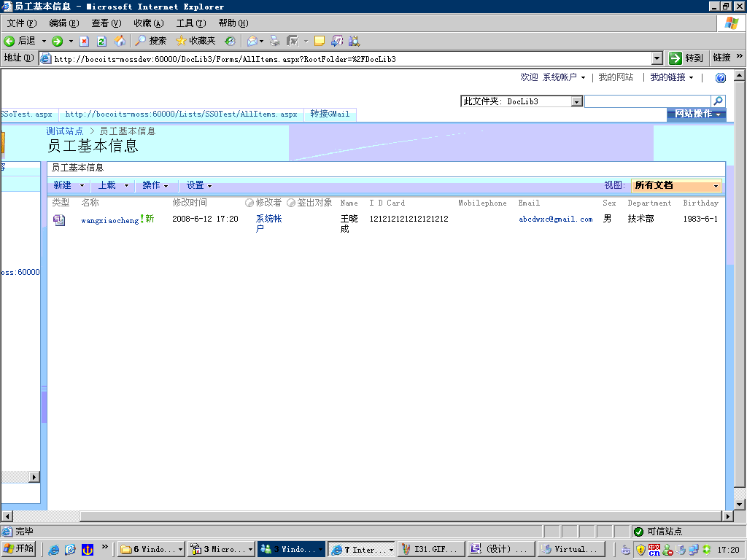Open the 编辑(E) menu

(64, 23)
